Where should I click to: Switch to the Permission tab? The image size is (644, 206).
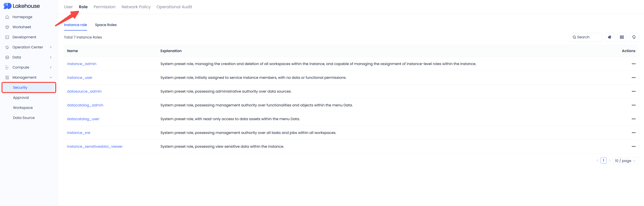(x=104, y=7)
